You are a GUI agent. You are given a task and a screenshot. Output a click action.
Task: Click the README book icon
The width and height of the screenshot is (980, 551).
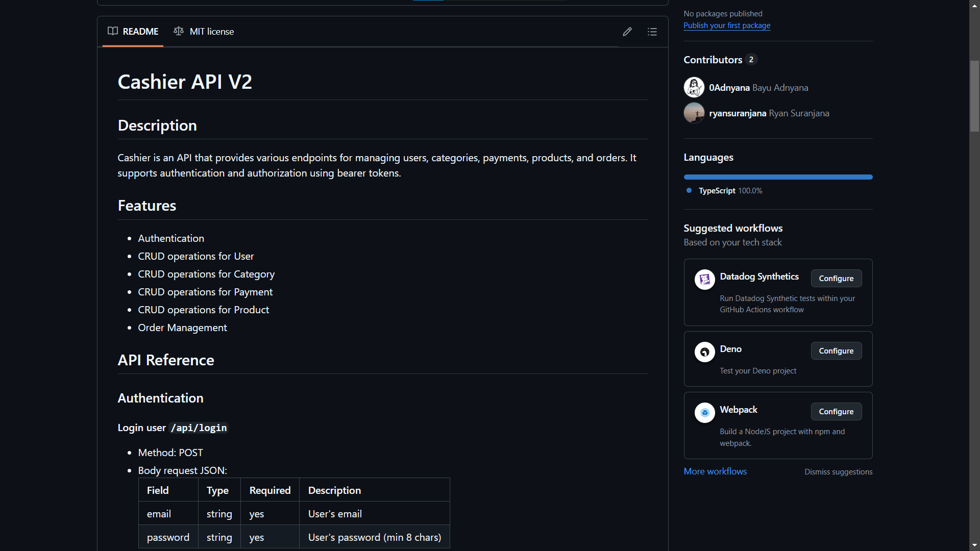112,31
